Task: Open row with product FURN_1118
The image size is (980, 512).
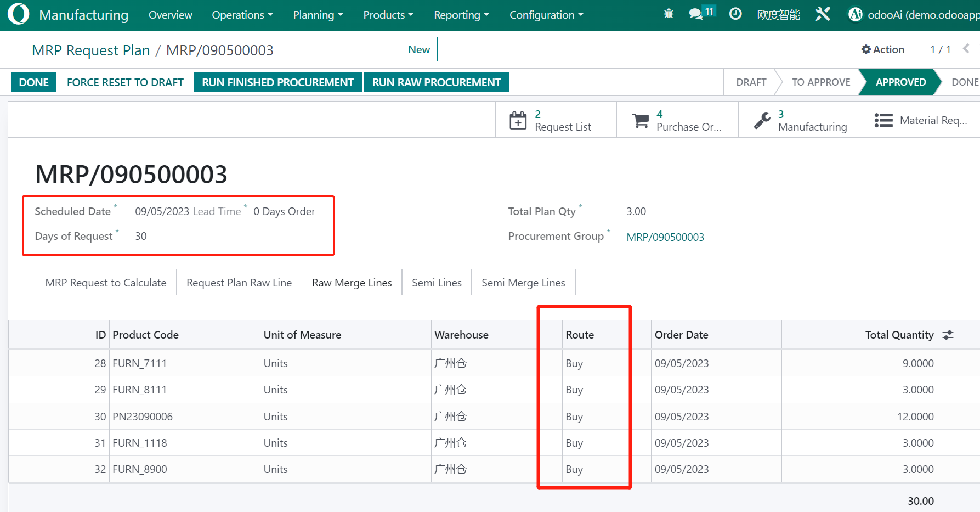Action: [x=494, y=443]
